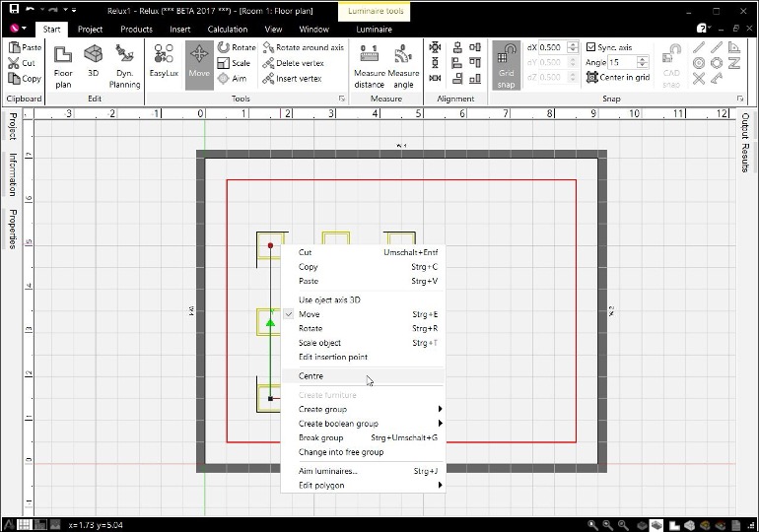This screenshot has width=759, height=532.
Task: Activate the Move tool in ribbon
Action: tap(199, 65)
